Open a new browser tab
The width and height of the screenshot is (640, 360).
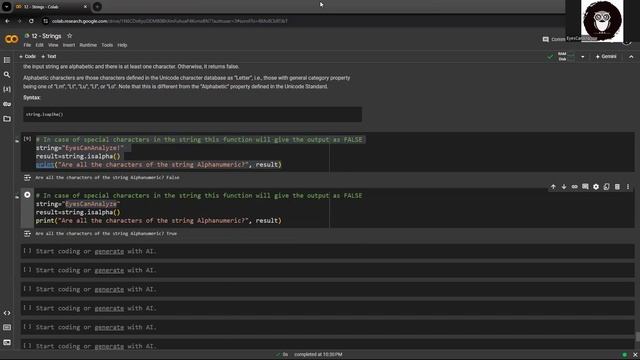pyautogui.click(x=97, y=7)
